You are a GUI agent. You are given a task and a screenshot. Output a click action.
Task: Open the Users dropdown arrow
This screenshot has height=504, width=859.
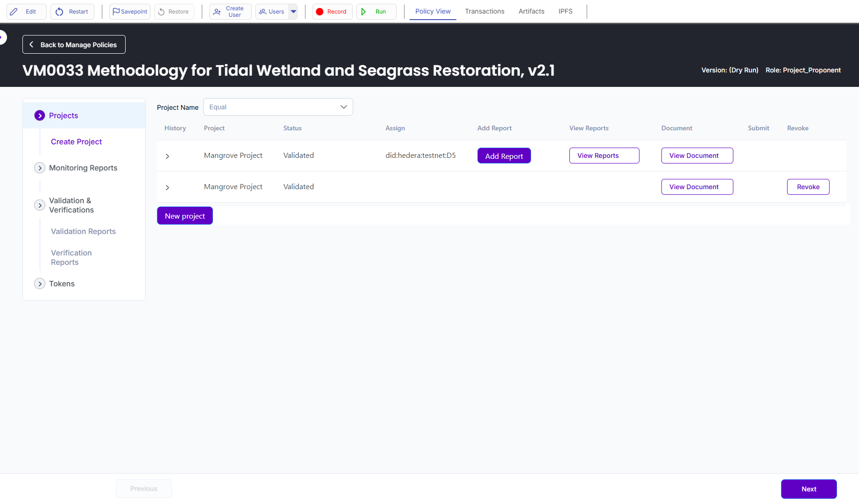[293, 12]
